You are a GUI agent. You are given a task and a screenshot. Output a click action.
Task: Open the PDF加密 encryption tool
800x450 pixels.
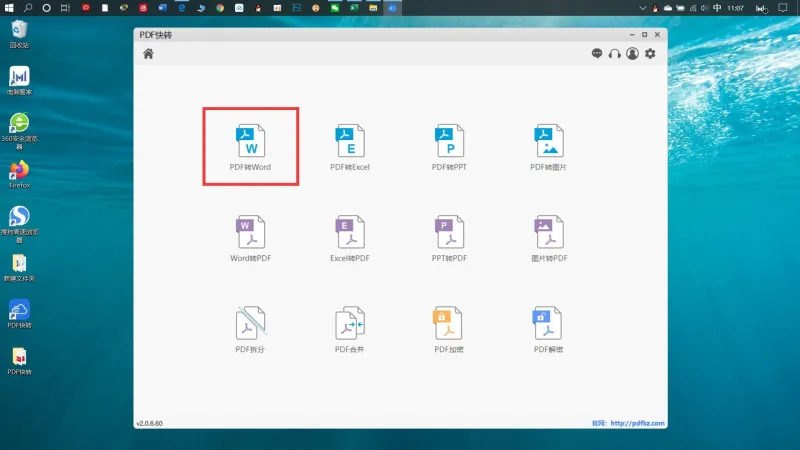pyautogui.click(x=449, y=329)
